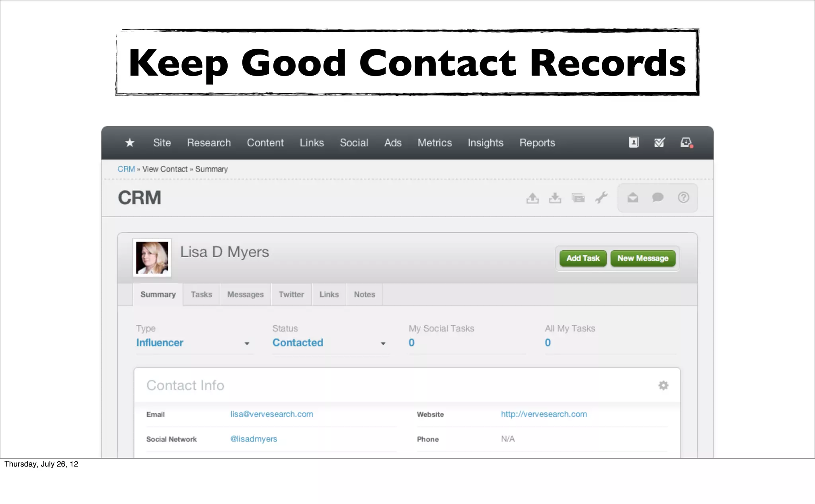Open the Contact Info gear settings icon
Screen dimensions: 815x504
pos(663,385)
